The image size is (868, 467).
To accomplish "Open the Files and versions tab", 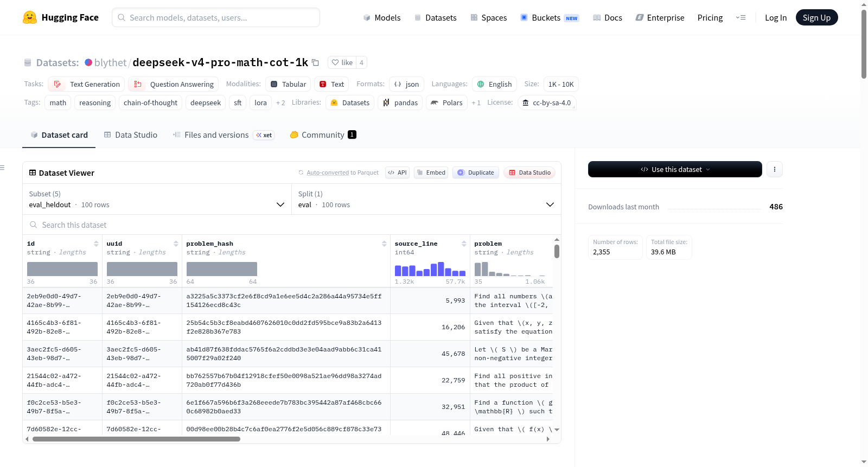I will click(224, 135).
